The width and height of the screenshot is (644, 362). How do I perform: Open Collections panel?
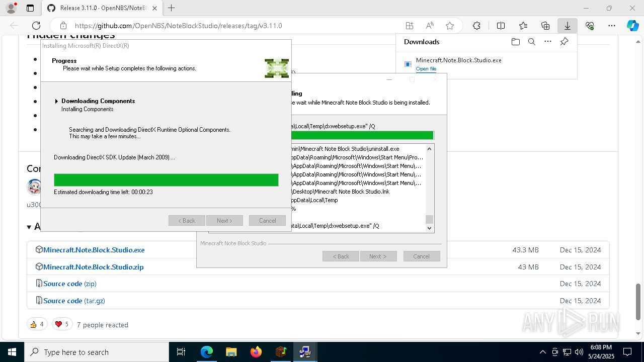(x=545, y=26)
